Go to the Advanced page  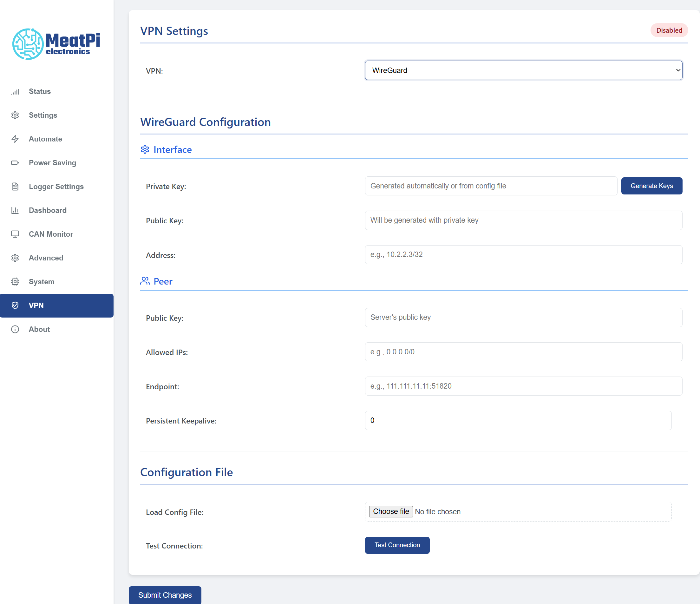pyautogui.click(x=46, y=258)
